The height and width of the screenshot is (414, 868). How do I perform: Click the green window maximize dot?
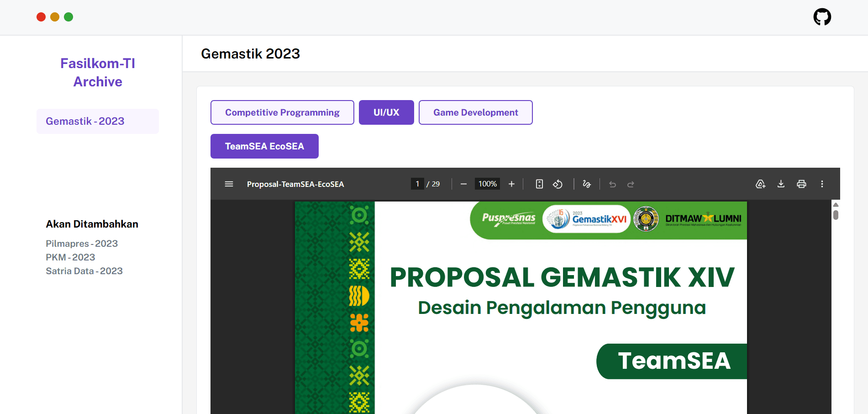point(68,17)
